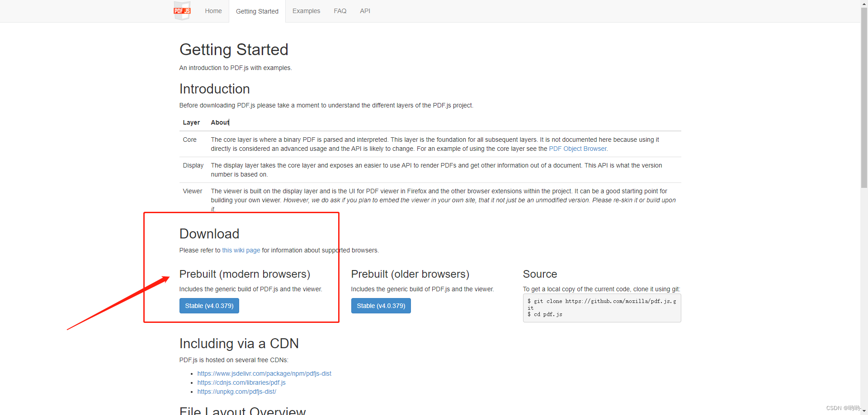The width and height of the screenshot is (868, 415).
Task: Open the API nav tab
Action: click(365, 11)
